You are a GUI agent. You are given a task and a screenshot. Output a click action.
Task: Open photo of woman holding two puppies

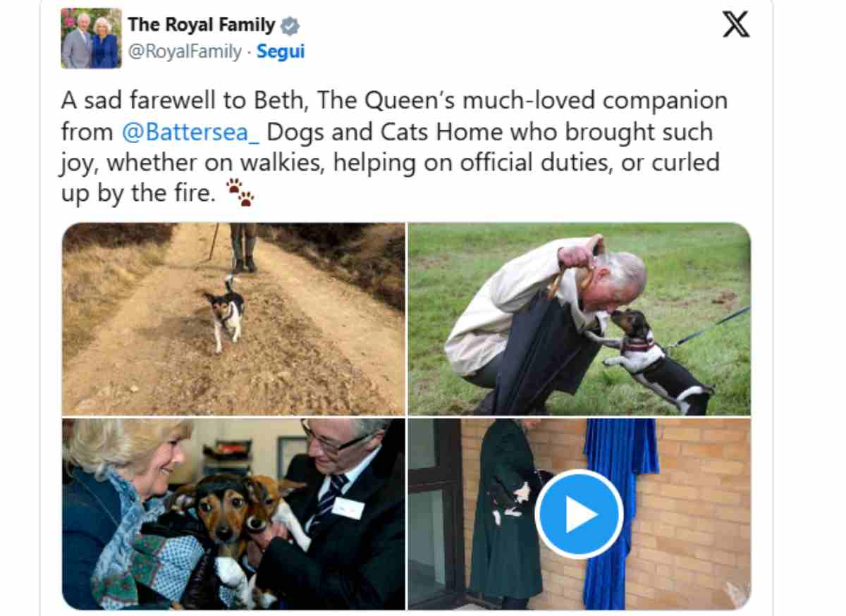click(x=233, y=514)
